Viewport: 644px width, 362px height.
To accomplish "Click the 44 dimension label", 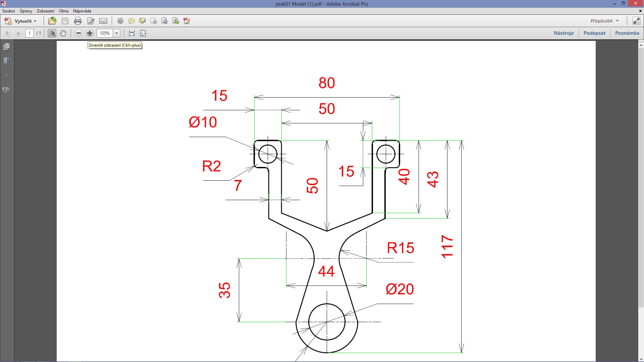I will click(326, 271).
